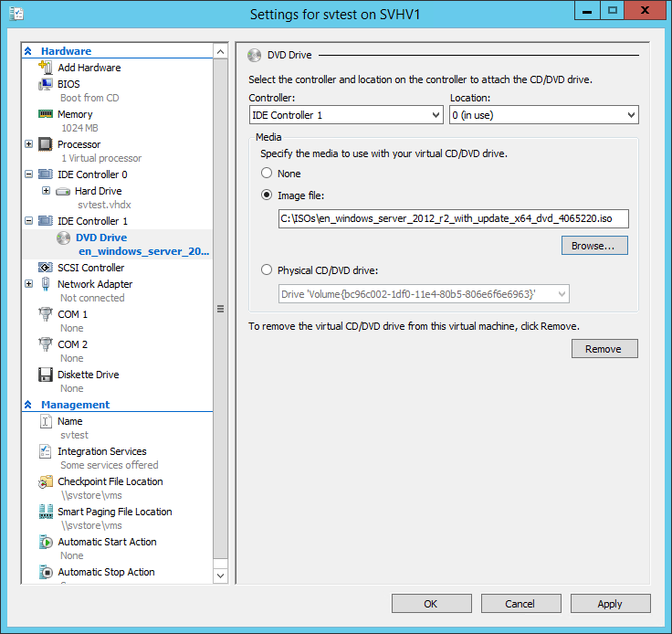Image resolution: width=672 pixels, height=634 pixels.
Task: Select Automatic Start Action item
Action: point(107,542)
